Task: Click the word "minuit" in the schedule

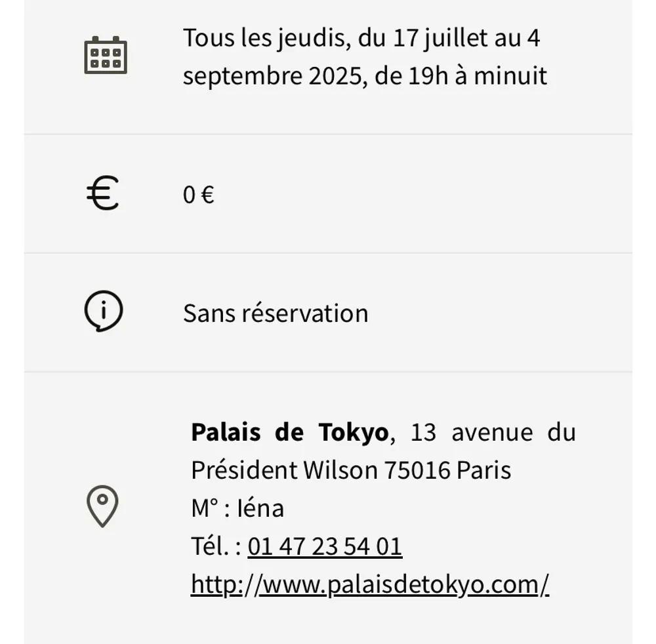Action: (x=510, y=76)
